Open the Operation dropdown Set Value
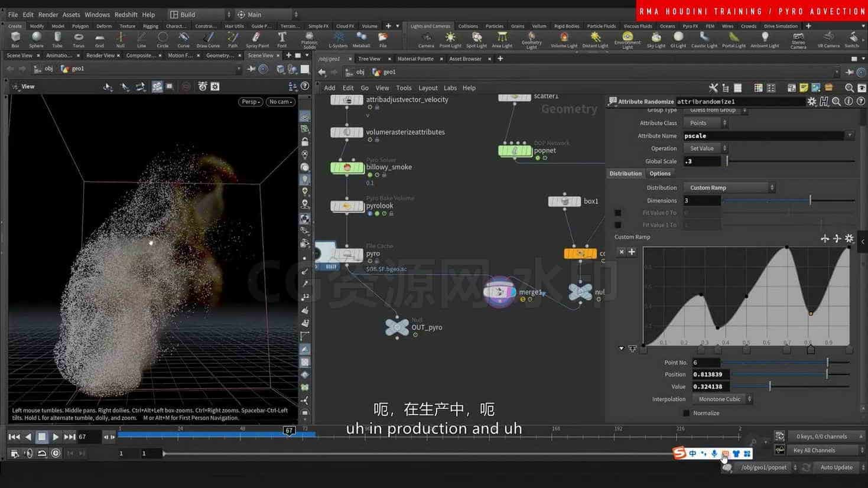 (706, 148)
